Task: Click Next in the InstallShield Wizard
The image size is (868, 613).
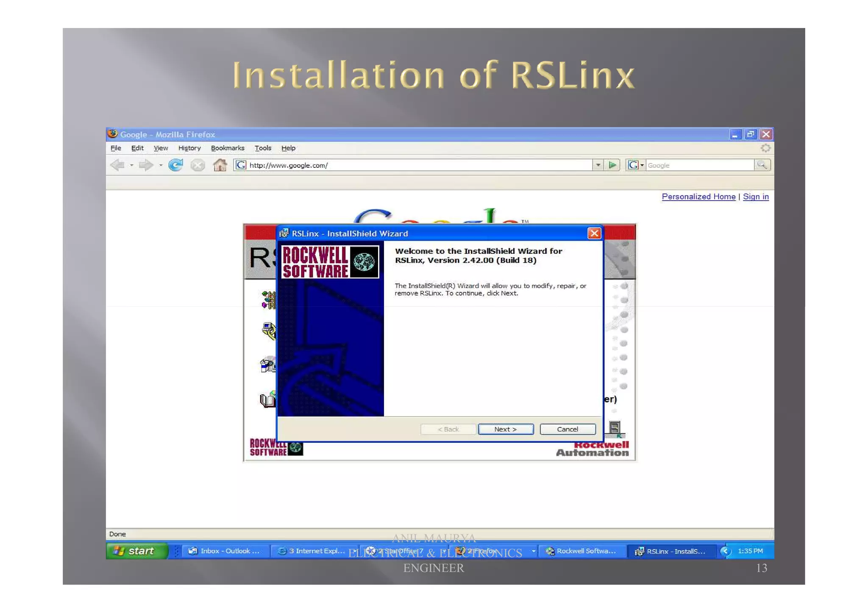Action: (x=506, y=430)
